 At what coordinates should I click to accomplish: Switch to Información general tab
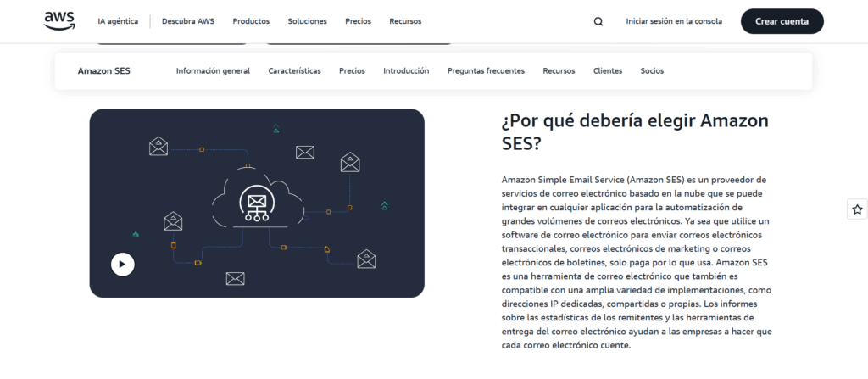click(x=213, y=71)
